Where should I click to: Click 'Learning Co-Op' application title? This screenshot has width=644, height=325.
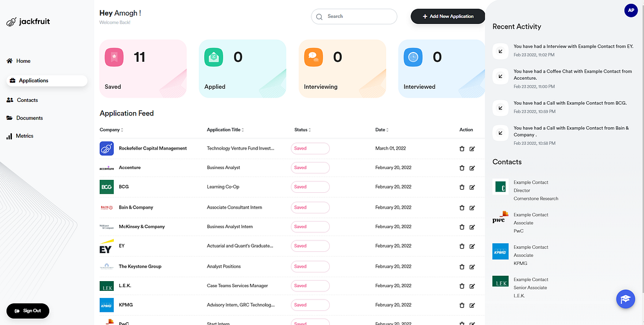(223, 187)
